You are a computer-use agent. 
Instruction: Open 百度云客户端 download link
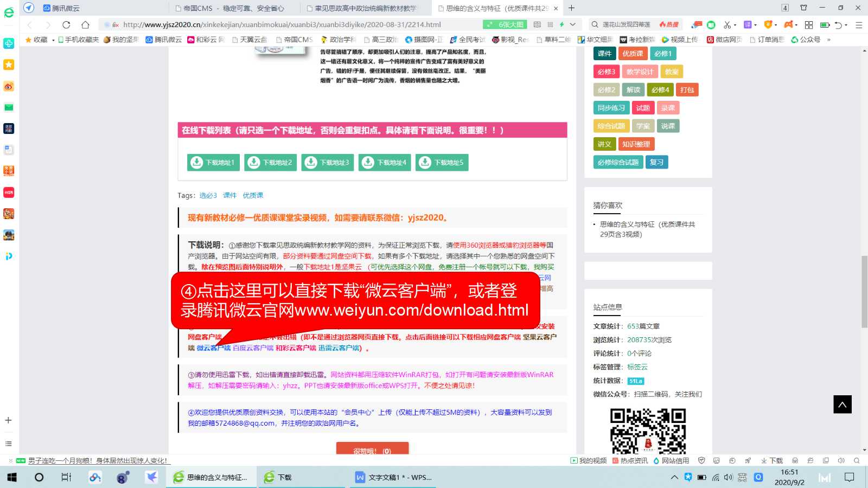click(x=253, y=348)
